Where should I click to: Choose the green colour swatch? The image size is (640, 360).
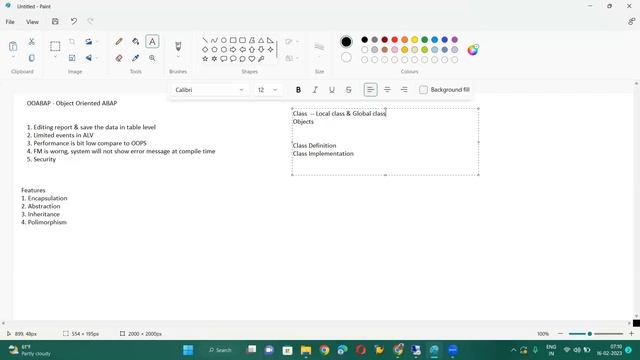pyautogui.click(x=424, y=40)
